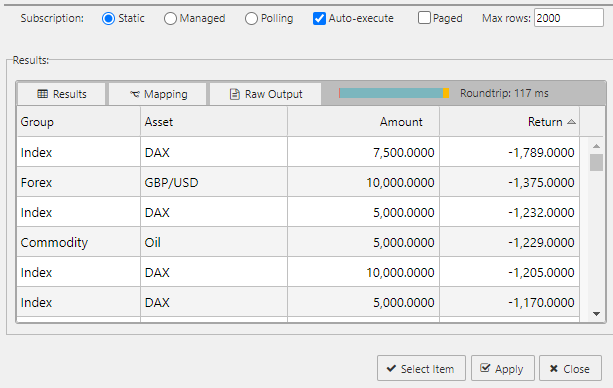Click the Apply button
This screenshot has width=613, height=388.
tap(502, 368)
